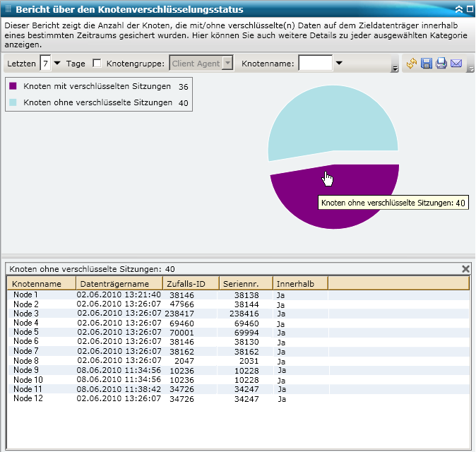Image resolution: width=476 pixels, height=452 pixels.
Task: Click into the Knotenname input field
Action: 315,64
